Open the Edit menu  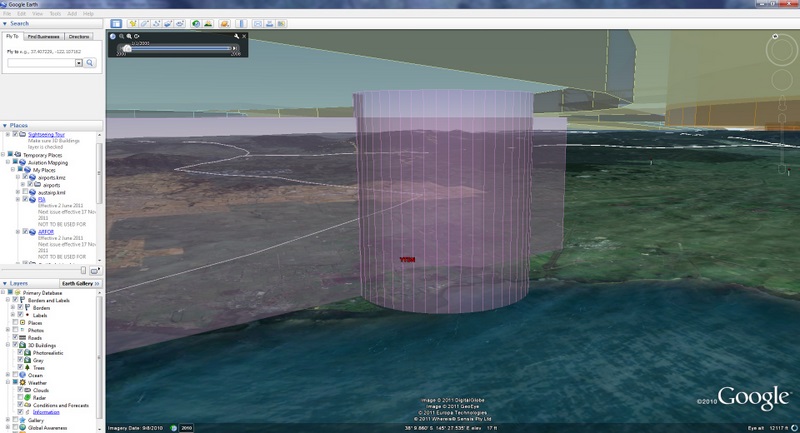pos(21,14)
